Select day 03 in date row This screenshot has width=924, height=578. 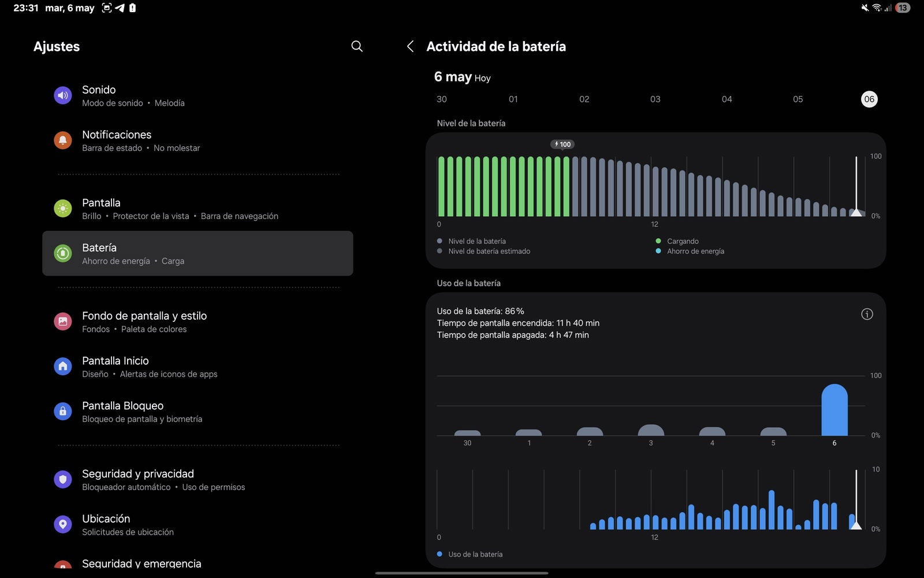tap(655, 99)
